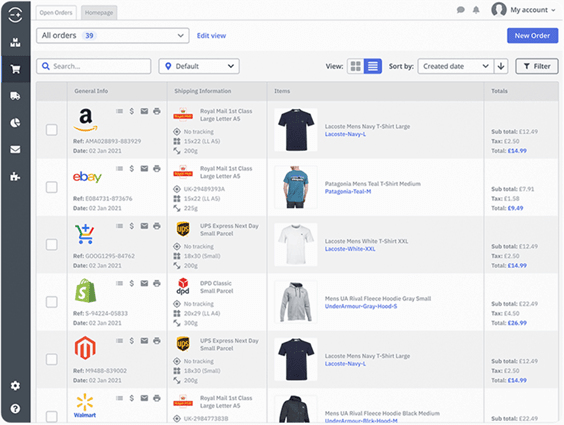Screen dimensions: 564x425
Task: Click the app logo in sidebar
Action: (15, 15)
